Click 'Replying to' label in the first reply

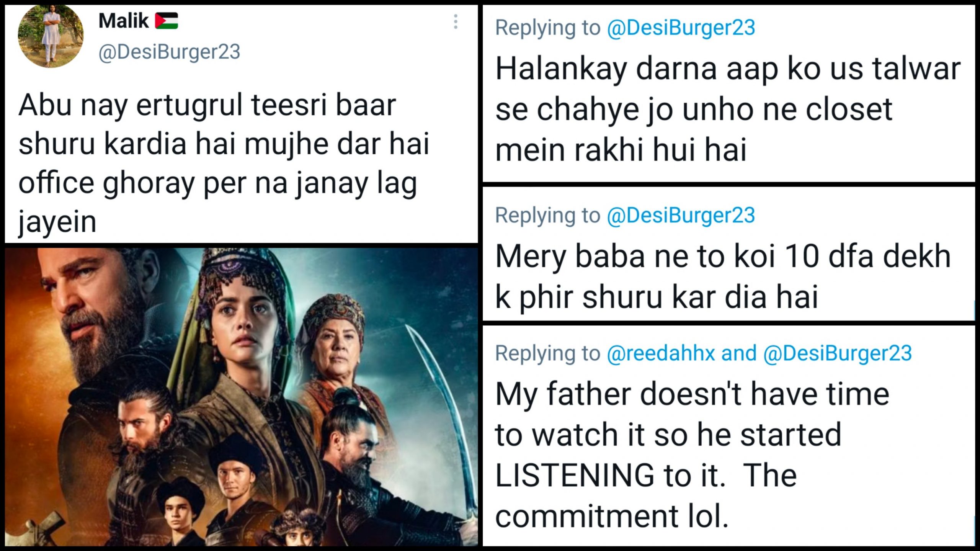point(547,28)
